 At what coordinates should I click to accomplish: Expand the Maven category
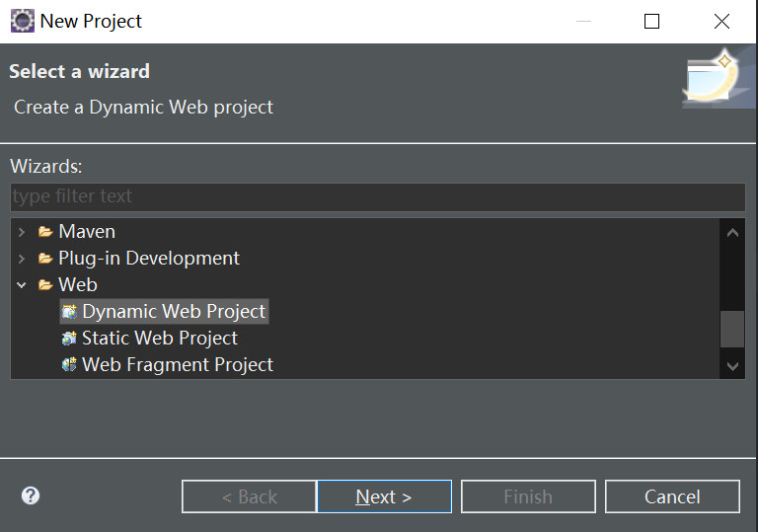(22, 232)
